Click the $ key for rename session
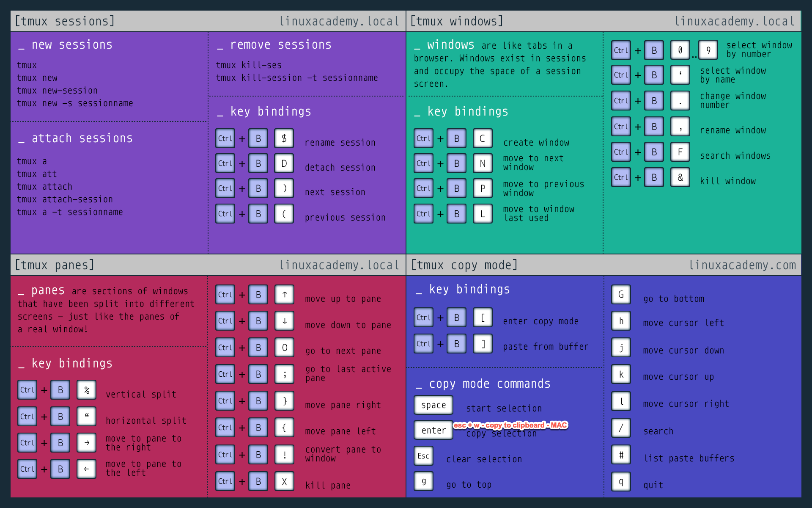812x508 pixels. (x=284, y=138)
